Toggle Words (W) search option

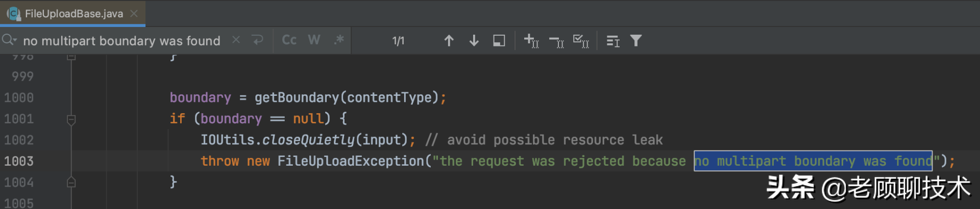tap(314, 40)
